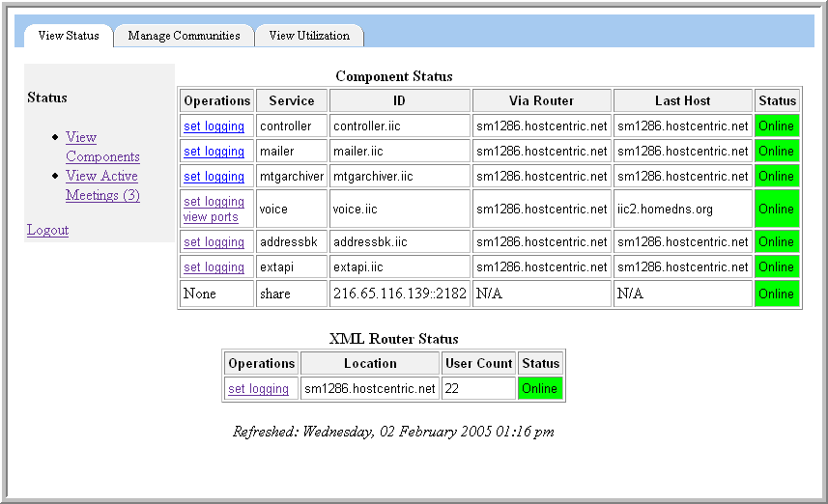Set logging for the XML router
This screenshot has width=828, height=504.
(258, 388)
